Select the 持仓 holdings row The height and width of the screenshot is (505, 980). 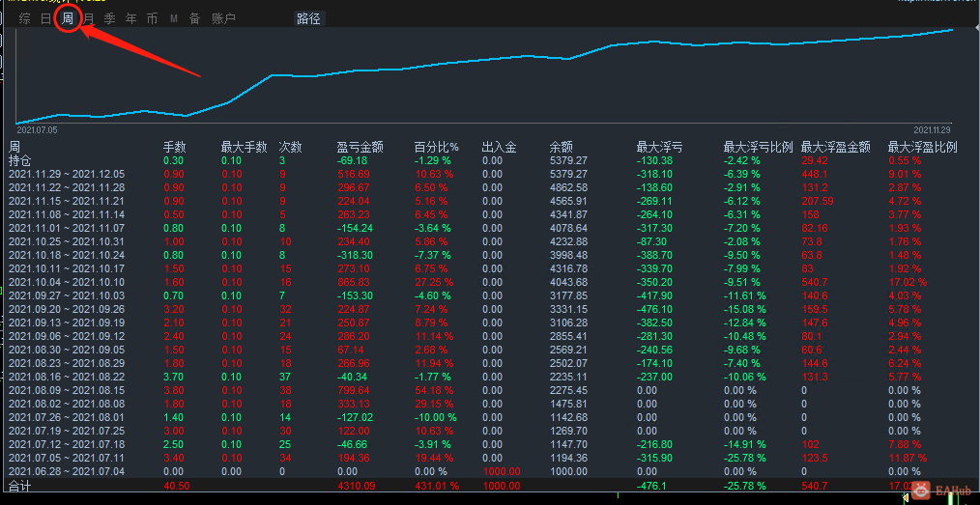click(x=490, y=160)
